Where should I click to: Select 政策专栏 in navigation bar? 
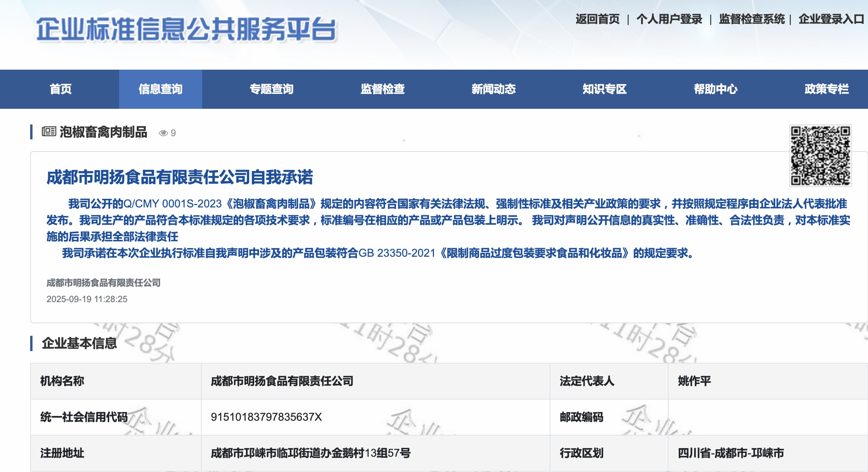(826, 89)
